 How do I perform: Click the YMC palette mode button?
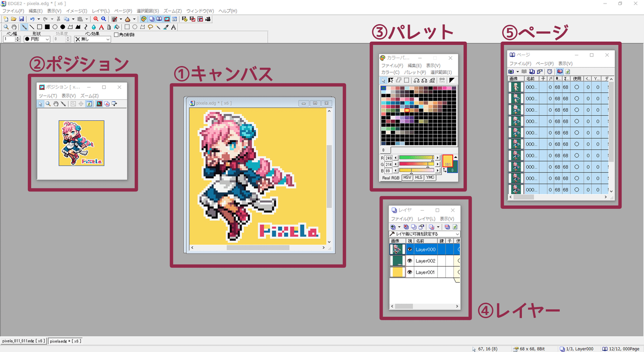point(430,177)
